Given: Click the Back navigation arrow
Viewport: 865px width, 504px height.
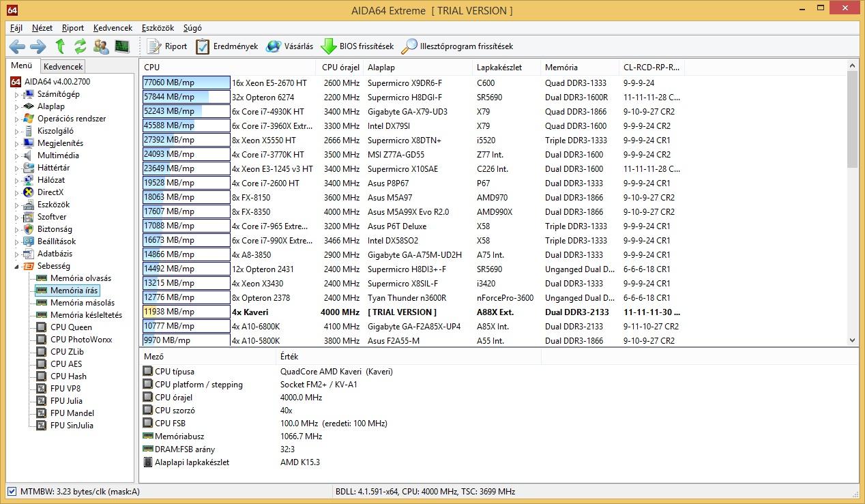Looking at the screenshot, I should click(x=17, y=46).
